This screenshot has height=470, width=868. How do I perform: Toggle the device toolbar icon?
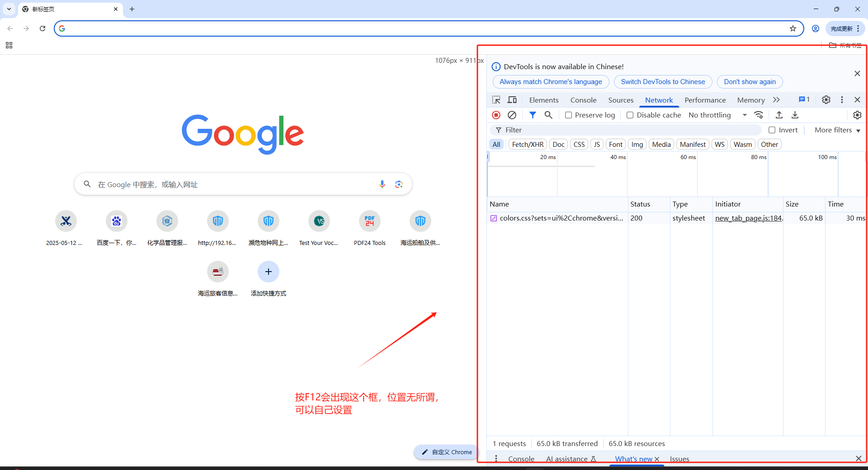pyautogui.click(x=512, y=100)
